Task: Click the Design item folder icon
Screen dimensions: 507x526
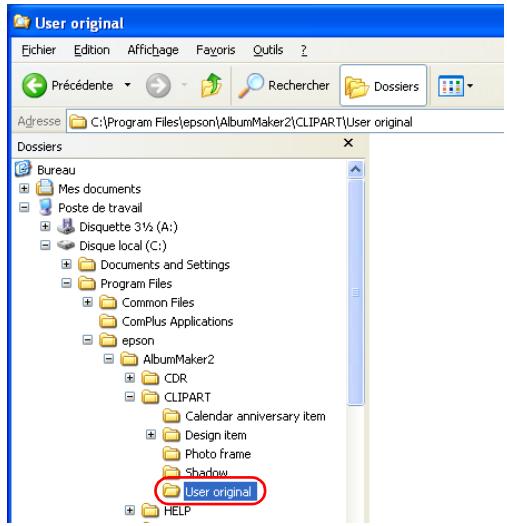Action: 171,435
